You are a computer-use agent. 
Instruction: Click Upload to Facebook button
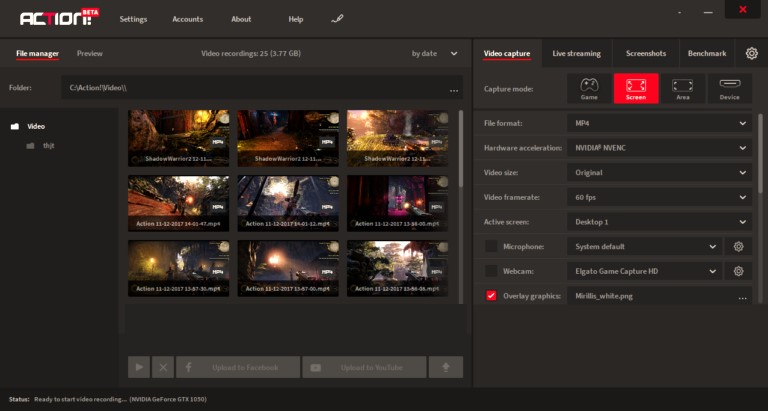[x=238, y=367]
